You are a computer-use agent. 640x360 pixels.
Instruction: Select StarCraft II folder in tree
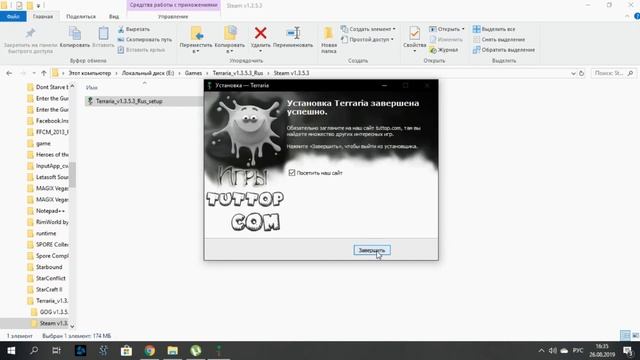(44, 289)
